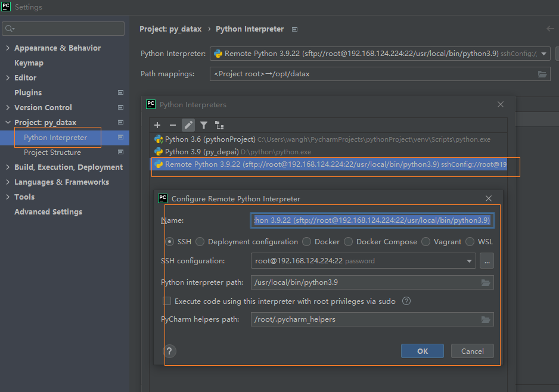Click the interpreter Name field

[372, 220]
